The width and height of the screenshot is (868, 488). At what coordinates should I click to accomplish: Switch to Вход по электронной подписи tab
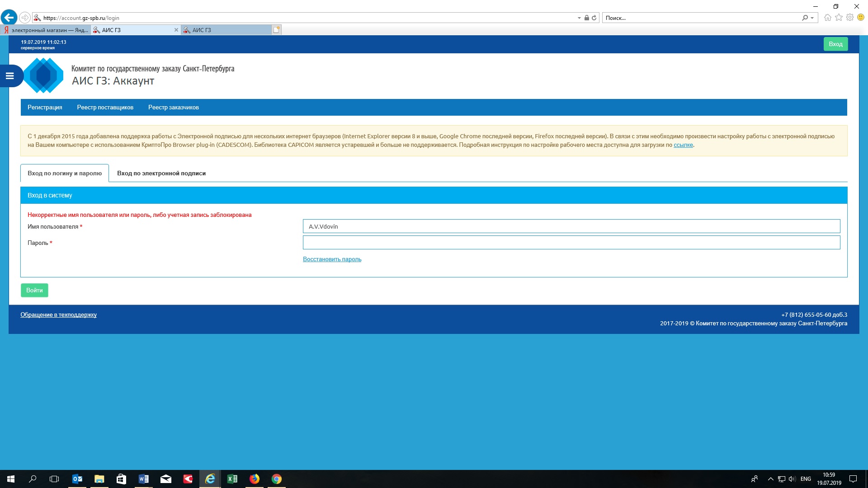pyautogui.click(x=161, y=173)
